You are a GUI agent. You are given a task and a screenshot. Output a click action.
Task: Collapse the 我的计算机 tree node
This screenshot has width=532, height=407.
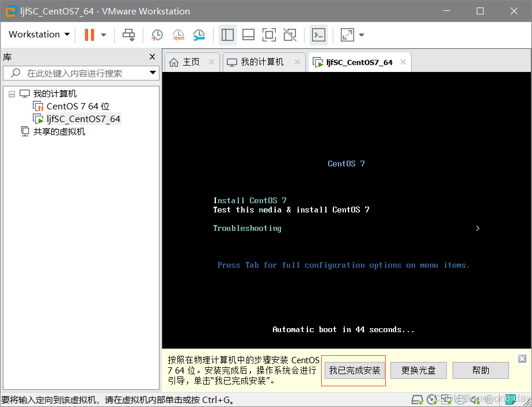(12, 94)
